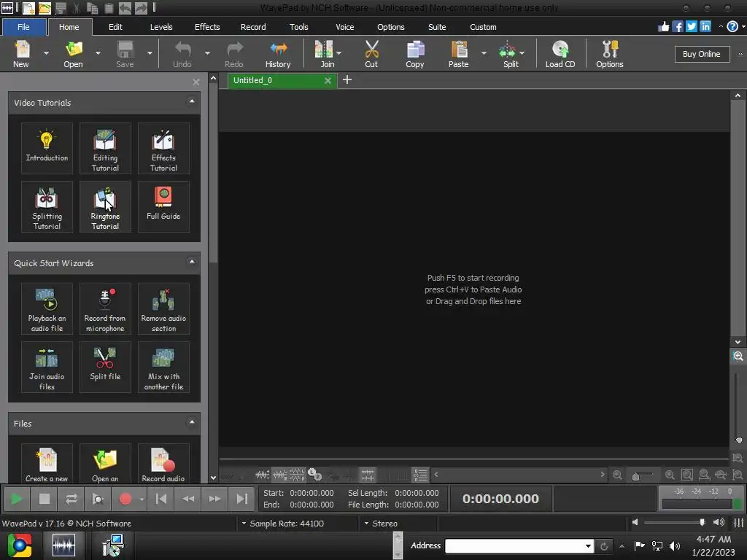Open the Introduction video tutorial

(x=47, y=148)
